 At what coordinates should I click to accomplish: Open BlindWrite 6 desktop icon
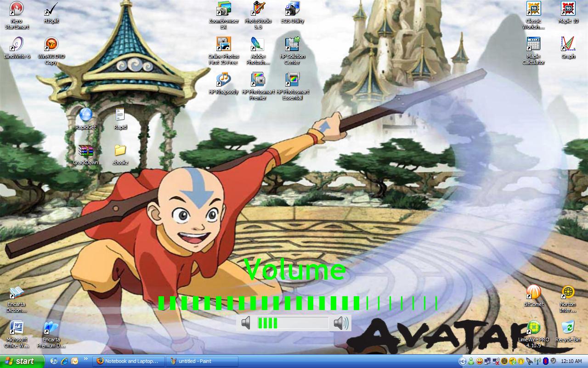[17, 48]
